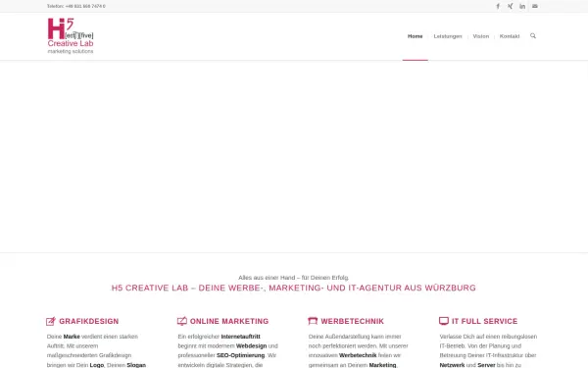Image resolution: width=588 pixels, height=368 pixels.
Task: Click the Grafikdesign pencil icon
Action: tap(51, 321)
